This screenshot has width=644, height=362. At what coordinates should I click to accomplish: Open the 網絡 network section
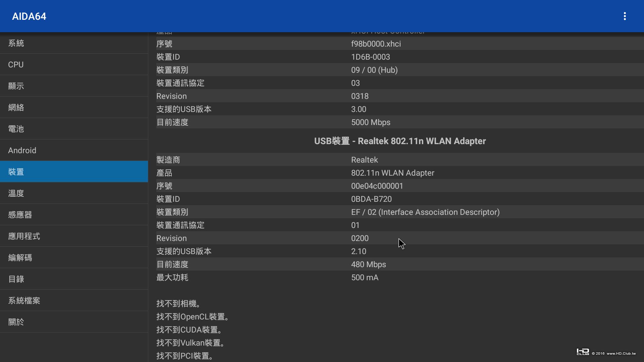74,108
